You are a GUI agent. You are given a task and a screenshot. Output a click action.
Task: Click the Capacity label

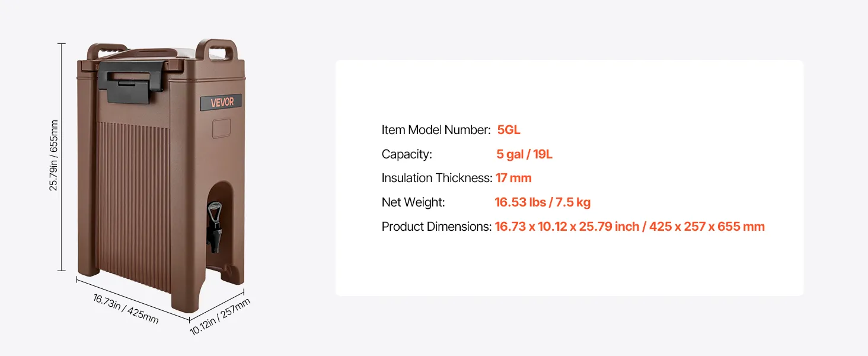(407, 154)
